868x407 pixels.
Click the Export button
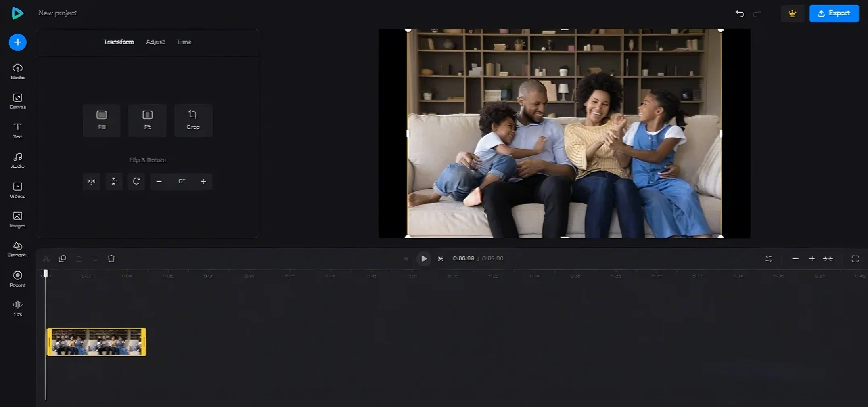click(x=834, y=13)
